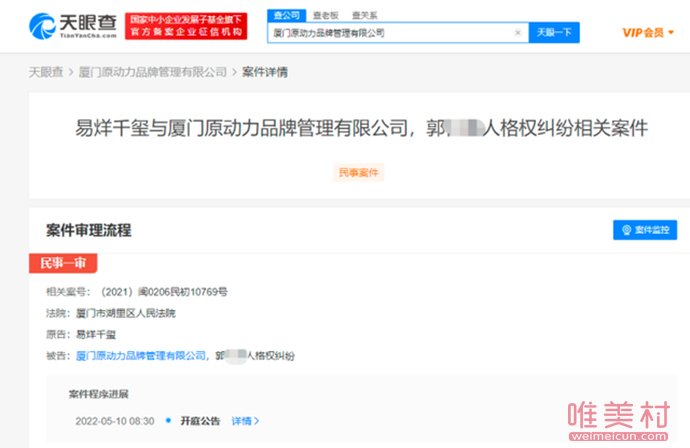
Task: Click the 案件详情 breadcrumb text
Action: [x=265, y=72]
